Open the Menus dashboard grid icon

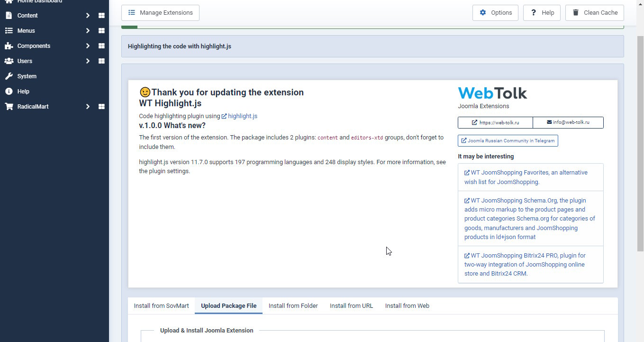tap(101, 31)
